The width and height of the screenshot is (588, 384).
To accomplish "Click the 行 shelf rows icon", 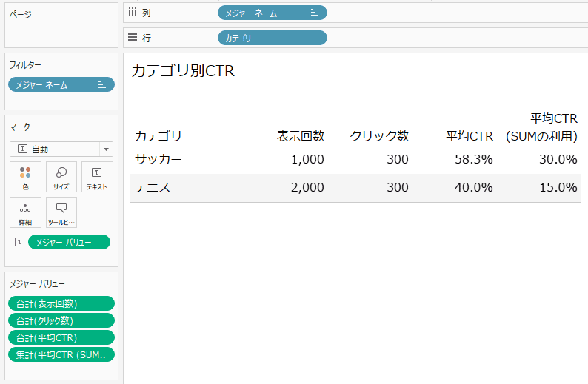I will (133, 38).
